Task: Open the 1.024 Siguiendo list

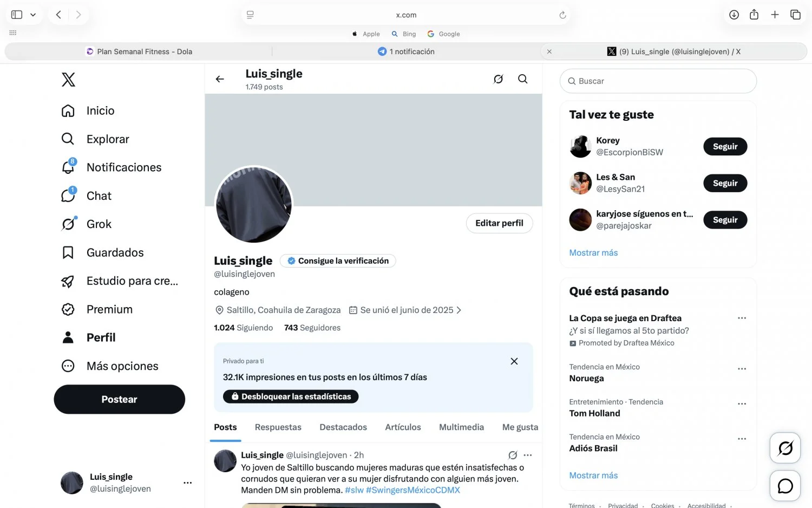Action: [243, 328]
